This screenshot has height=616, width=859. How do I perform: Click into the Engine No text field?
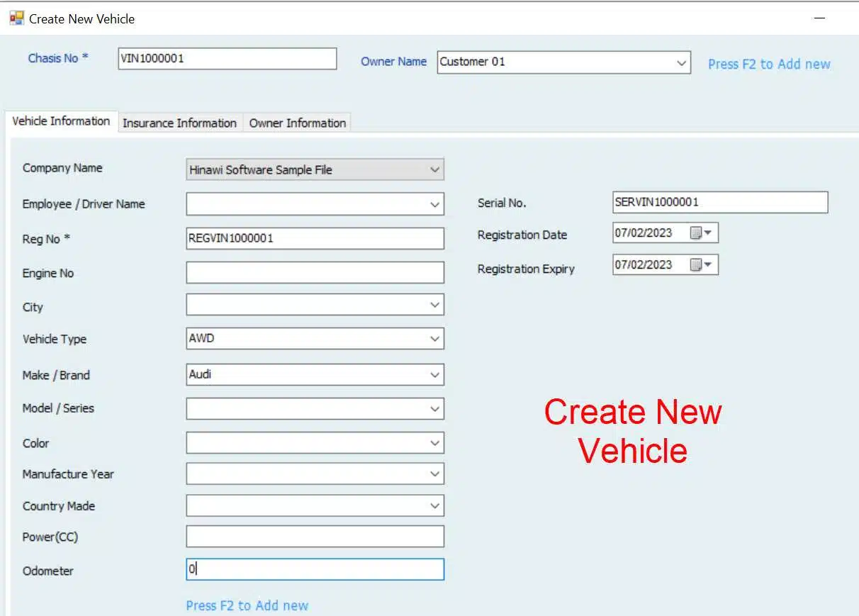pos(315,273)
